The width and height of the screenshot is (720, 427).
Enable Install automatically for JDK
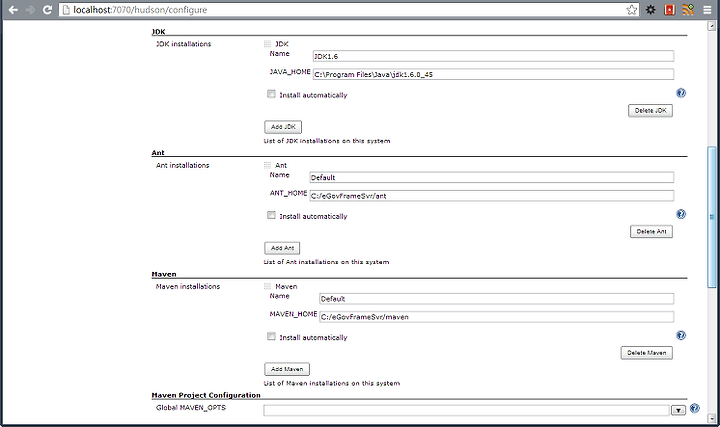[271, 94]
